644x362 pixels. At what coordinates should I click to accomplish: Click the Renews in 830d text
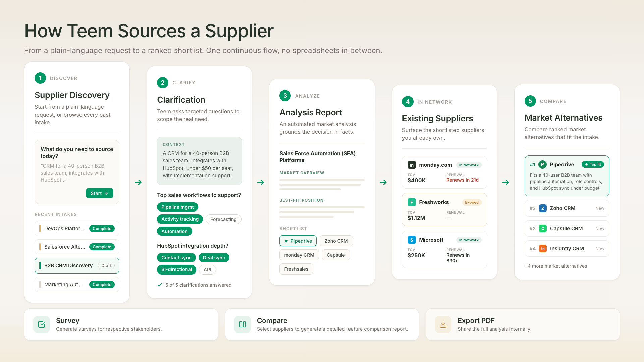pos(458,258)
